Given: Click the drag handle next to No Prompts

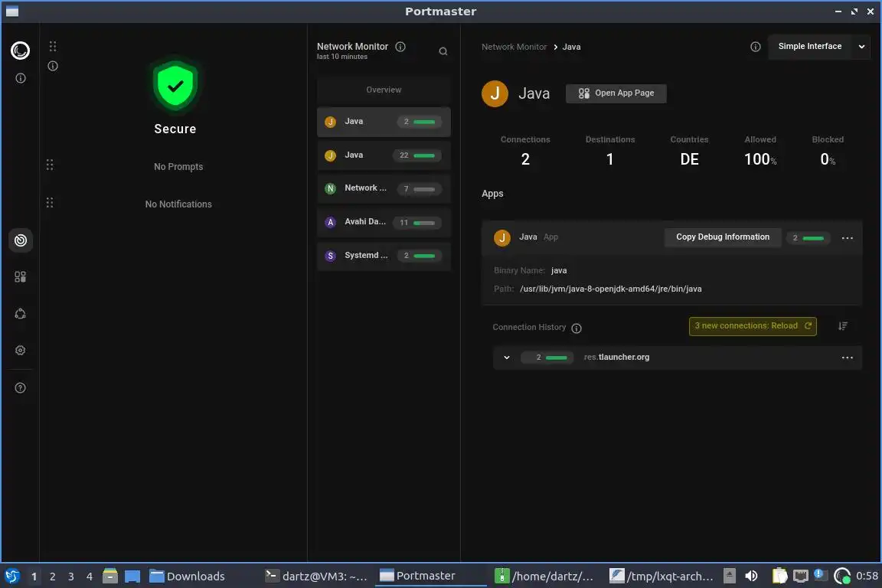Looking at the screenshot, I should pyautogui.click(x=50, y=165).
